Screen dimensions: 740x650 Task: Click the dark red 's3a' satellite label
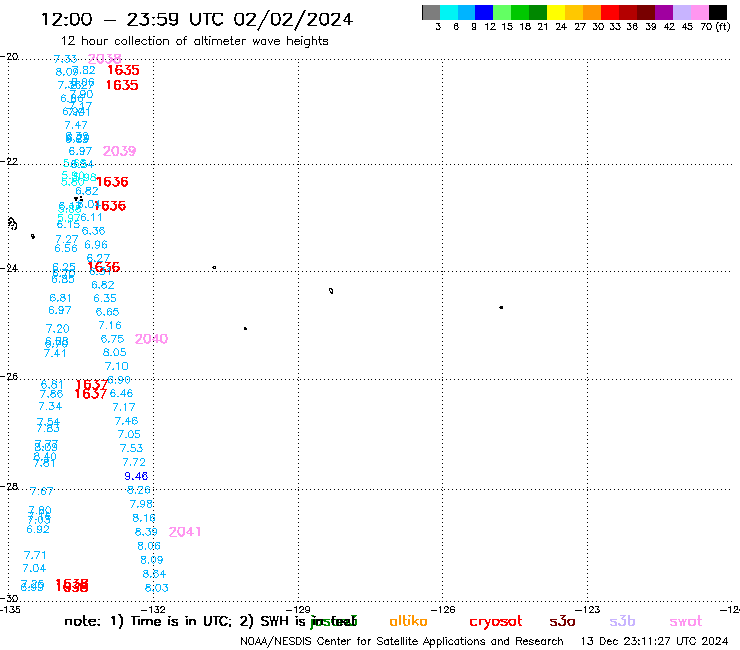562,621
